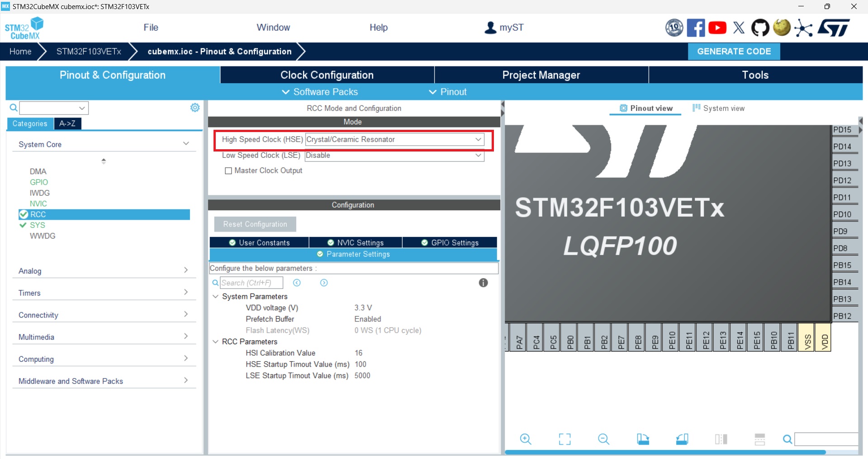
Task: Click the pin search magnifier icon
Action: click(787, 439)
